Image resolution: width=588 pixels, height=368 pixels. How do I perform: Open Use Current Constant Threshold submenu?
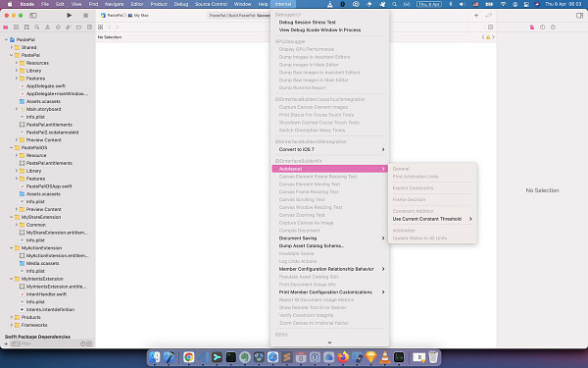[x=432, y=219]
